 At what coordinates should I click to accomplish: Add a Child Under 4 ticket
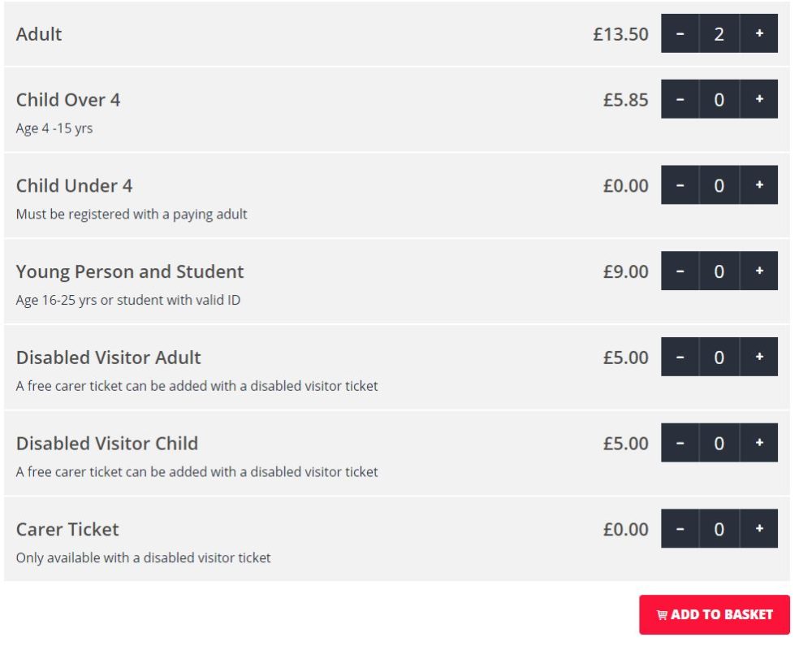(x=759, y=185)
